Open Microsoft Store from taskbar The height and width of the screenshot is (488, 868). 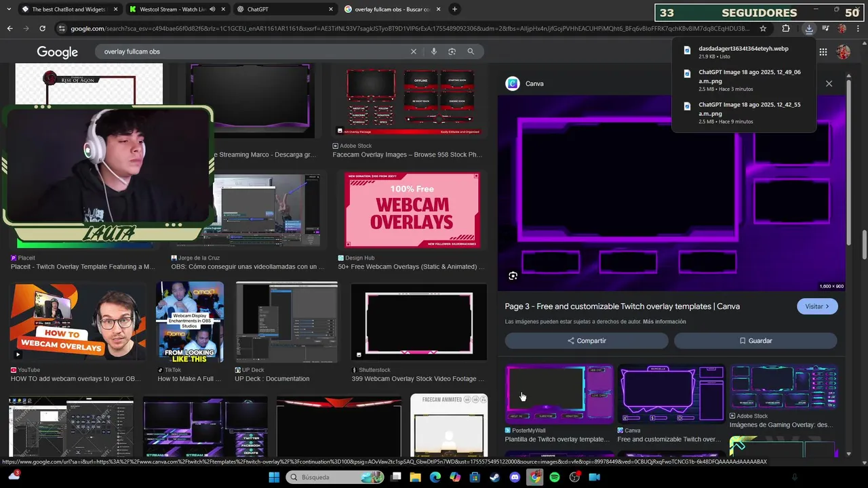coord(475,477)
